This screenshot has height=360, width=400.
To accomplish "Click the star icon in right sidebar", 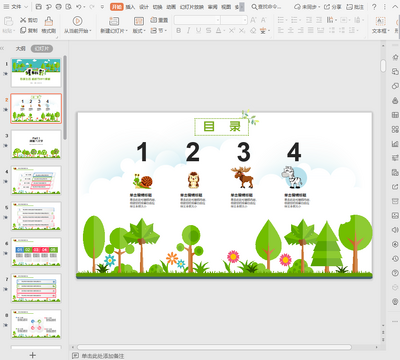I will click(395, 57).
